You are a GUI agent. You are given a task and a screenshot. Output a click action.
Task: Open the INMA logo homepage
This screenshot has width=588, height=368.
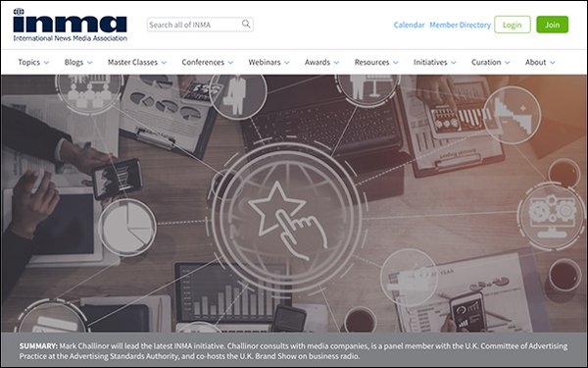click(71, 25)
